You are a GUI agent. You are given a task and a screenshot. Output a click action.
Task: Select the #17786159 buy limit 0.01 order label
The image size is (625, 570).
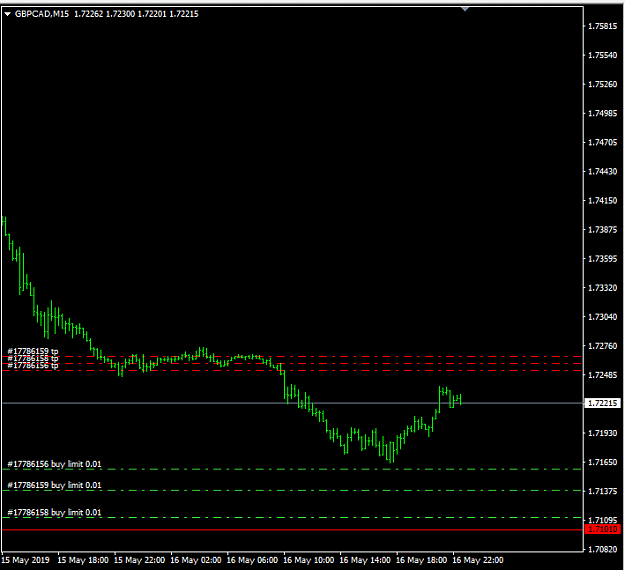pos(54,485)
